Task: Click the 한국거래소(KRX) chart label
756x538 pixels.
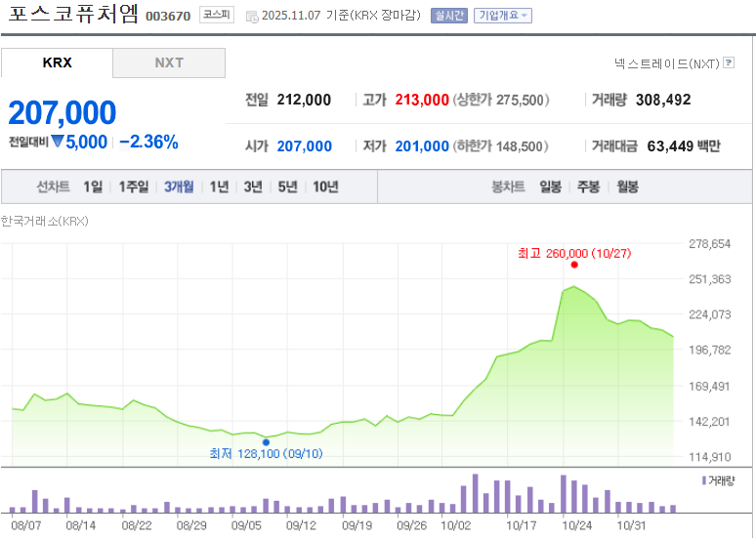Action: point(44,222)
